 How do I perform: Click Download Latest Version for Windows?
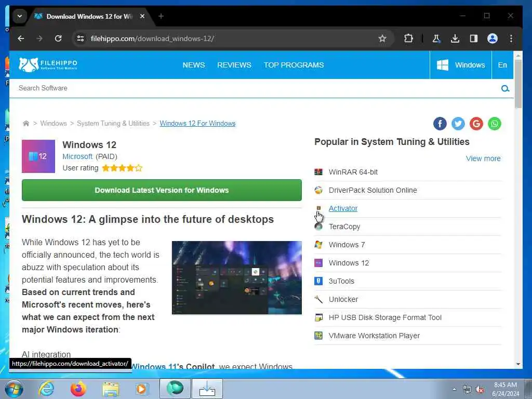point(162,190)
